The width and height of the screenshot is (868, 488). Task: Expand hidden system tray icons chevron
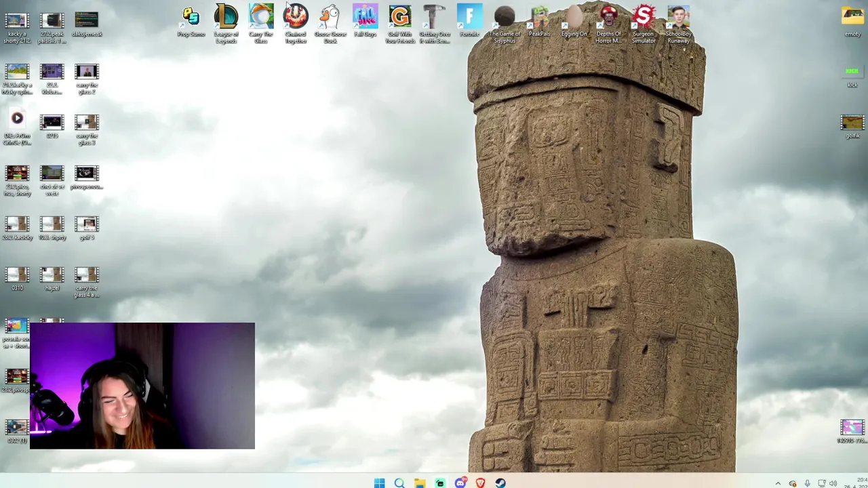(778, 483)
